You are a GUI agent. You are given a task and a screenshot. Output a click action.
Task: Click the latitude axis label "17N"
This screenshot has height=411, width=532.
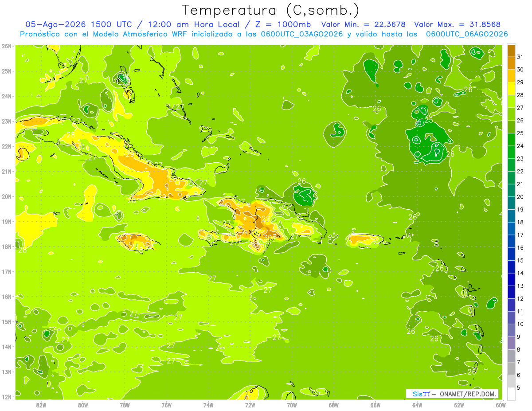(x=6, y=271)
